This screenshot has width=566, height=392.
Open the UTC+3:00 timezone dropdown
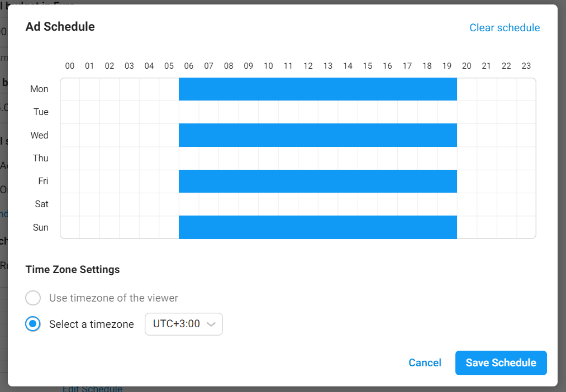coord(183,324)
